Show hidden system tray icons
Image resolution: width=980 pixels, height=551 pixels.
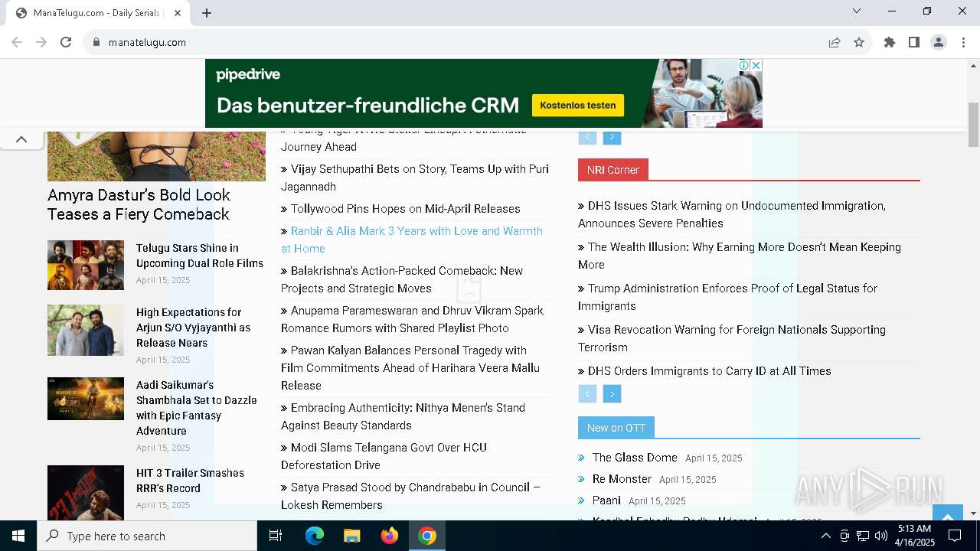[x=825, y=536]
